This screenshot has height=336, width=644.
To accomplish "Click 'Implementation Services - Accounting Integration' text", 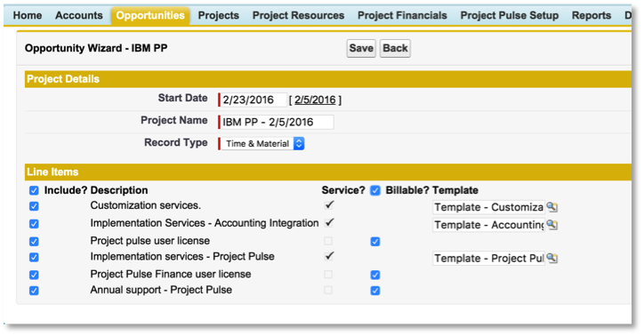I will (x=205, y=223).
